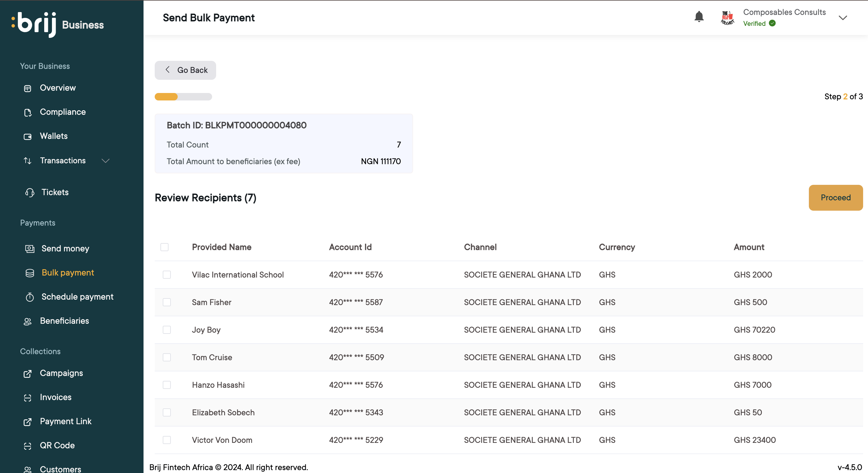Open the Overview dashboard icon
Viewport: 868px width, 473px height.
tap(28, 88)
